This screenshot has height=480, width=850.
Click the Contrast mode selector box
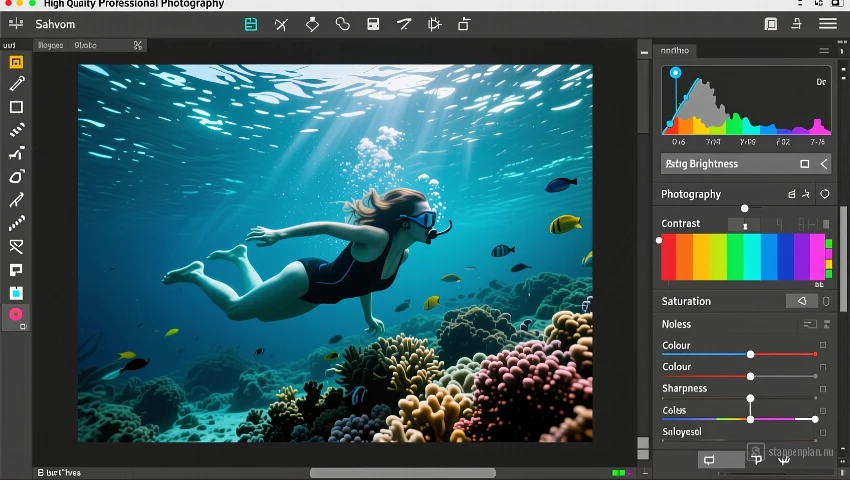[745, 225]
